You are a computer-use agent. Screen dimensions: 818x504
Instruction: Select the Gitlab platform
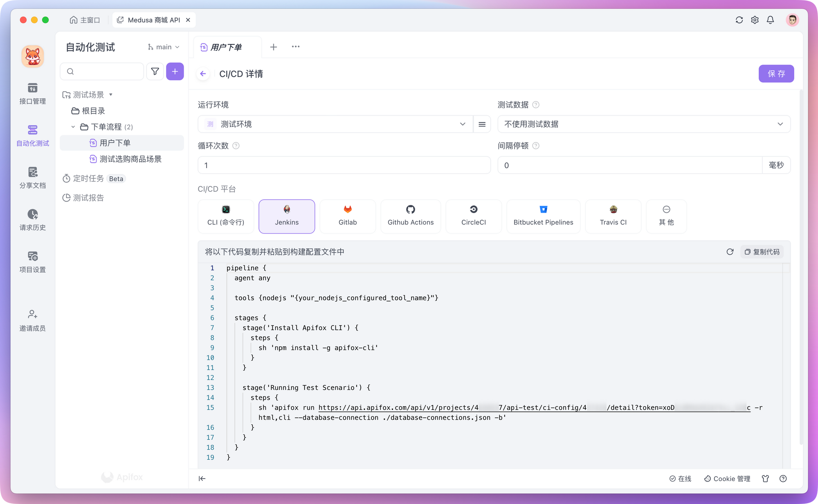tap(348, 216)
